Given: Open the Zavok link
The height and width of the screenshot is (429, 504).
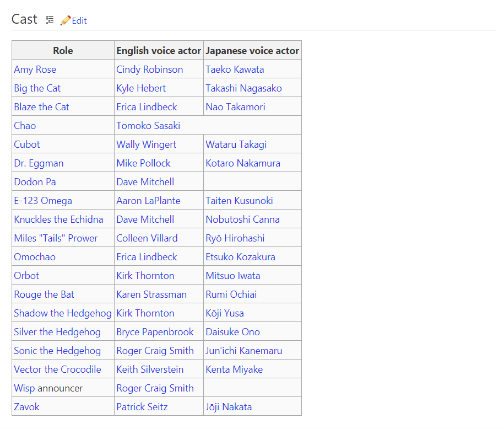Looking at the screenshot, I should (26, 407).
